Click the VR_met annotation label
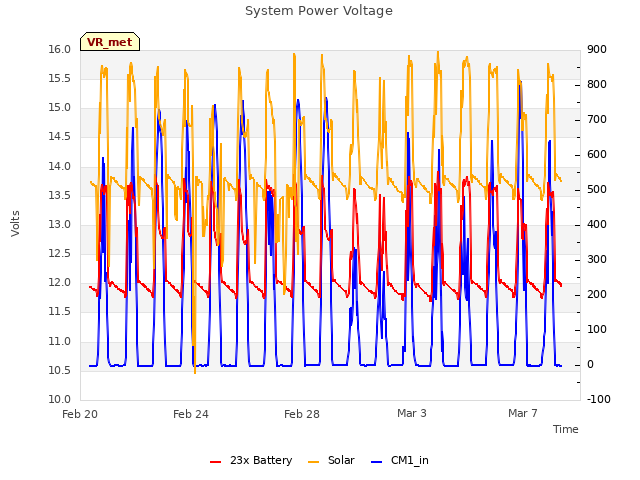Viewport: 640px width, 480px height. (x=110, y=42)
